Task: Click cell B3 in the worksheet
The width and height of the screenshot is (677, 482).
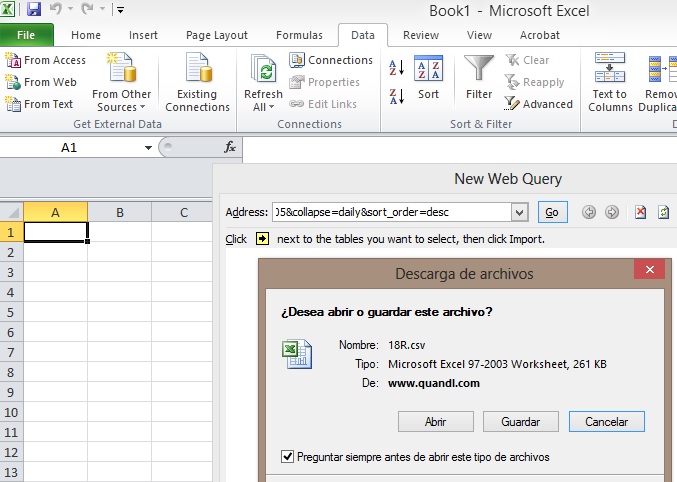Action: pyautogui.click(x=120, y=273)
